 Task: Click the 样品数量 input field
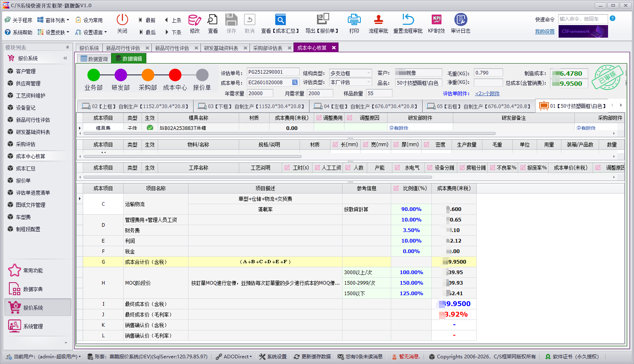click(379, 93)
